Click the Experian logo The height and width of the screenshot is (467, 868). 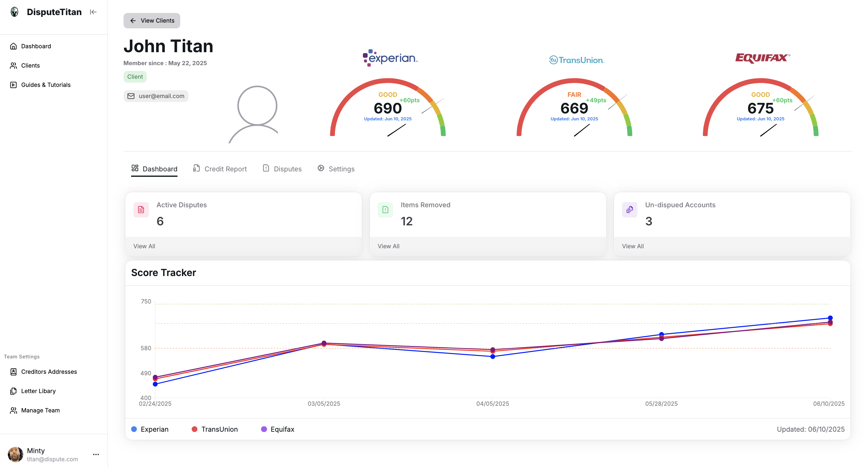390,58
